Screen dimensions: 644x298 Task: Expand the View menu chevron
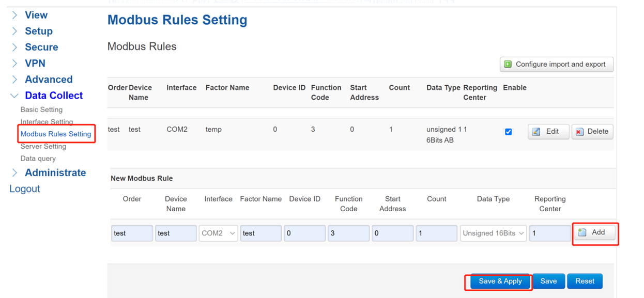tap(14, 15)
